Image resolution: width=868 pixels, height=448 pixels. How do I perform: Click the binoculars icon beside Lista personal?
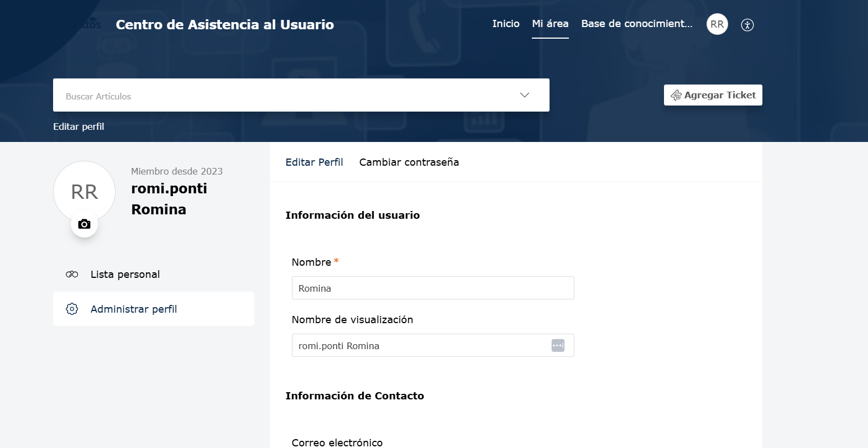click(x=72, y=275)
